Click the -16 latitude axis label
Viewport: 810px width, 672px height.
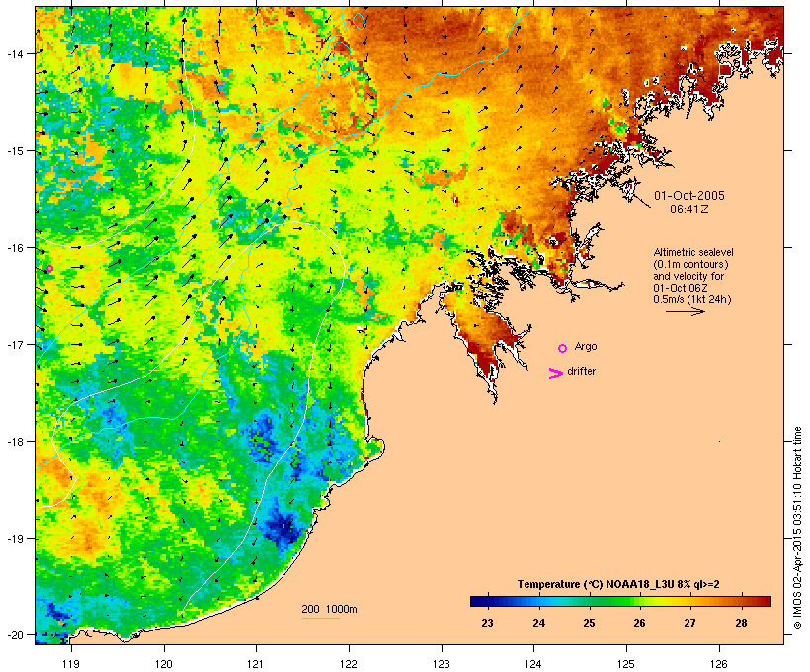pos(15,248)
